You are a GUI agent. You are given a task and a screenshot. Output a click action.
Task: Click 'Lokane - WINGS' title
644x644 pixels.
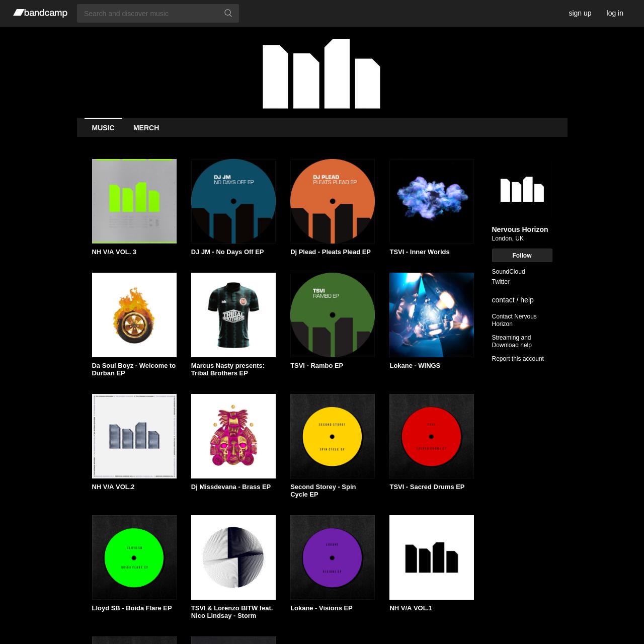click(x=415, y=366)
